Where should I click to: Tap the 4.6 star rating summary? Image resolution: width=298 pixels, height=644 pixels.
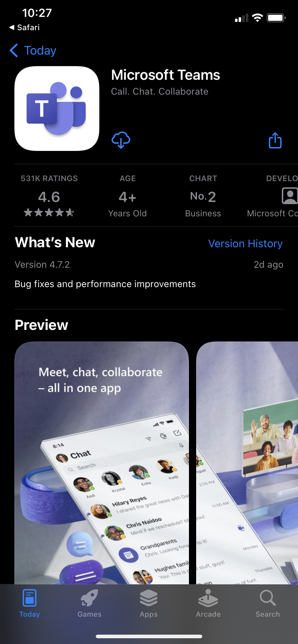[x=49, y=197]
